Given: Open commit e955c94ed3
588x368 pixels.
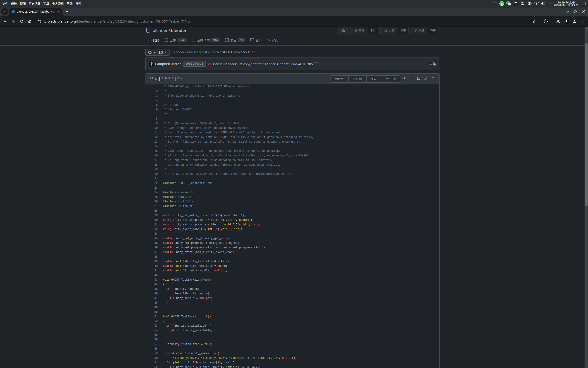Looking at the screenshot, I should pyautogui.click(x=194, y=64).
